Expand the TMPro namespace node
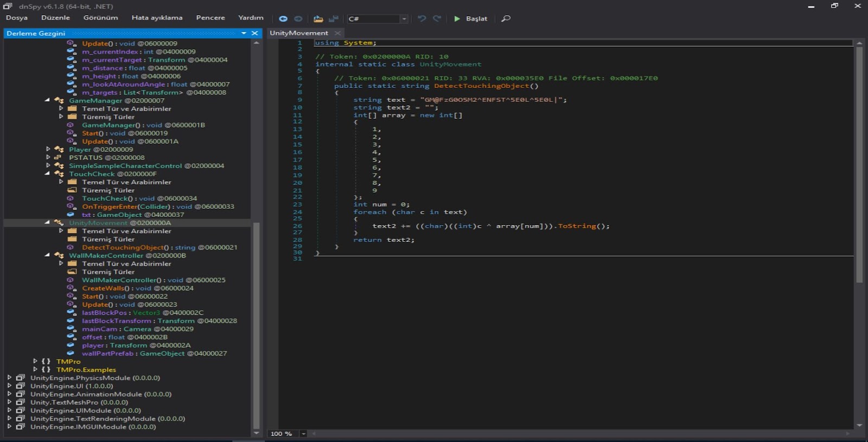The image size is (868, 442). (35, 361)
